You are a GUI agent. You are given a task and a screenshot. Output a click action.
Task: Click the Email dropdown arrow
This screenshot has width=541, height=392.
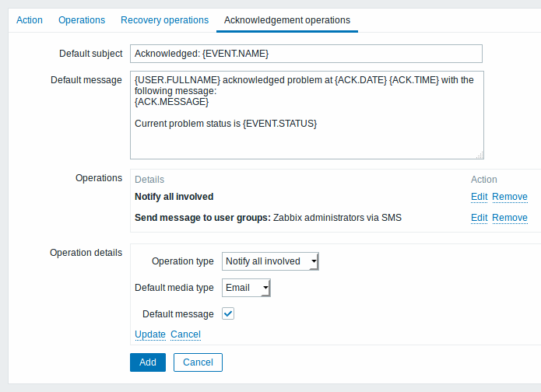click(265, 288)
